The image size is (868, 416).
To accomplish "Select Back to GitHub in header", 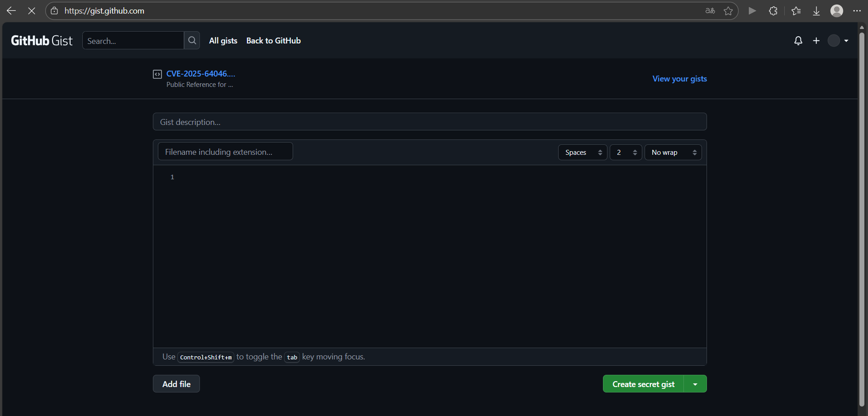I will [x=273, y=41].
